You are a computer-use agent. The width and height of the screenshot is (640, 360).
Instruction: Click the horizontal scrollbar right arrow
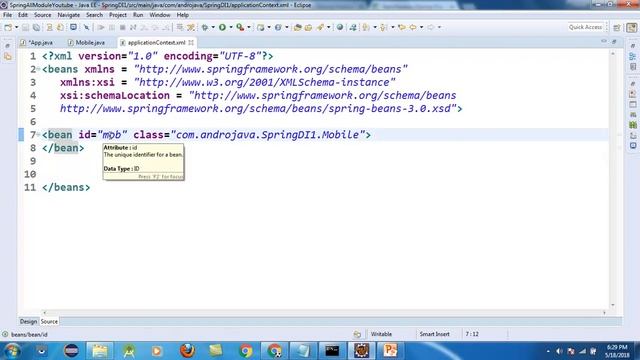pos(604,313)
